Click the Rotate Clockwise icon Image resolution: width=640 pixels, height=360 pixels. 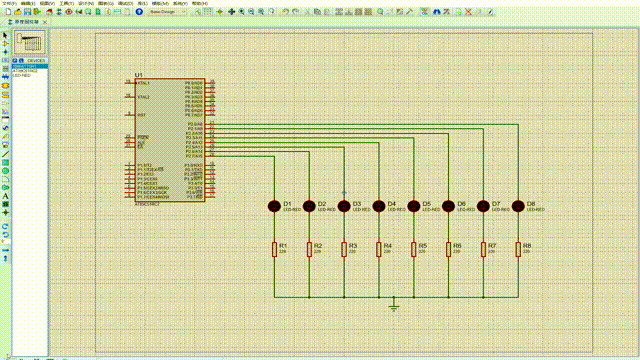5,226
